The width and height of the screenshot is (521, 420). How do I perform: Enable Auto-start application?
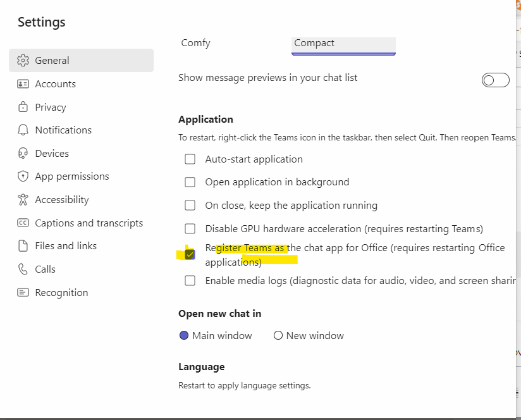pyautogui.click(x=190, y=159)
